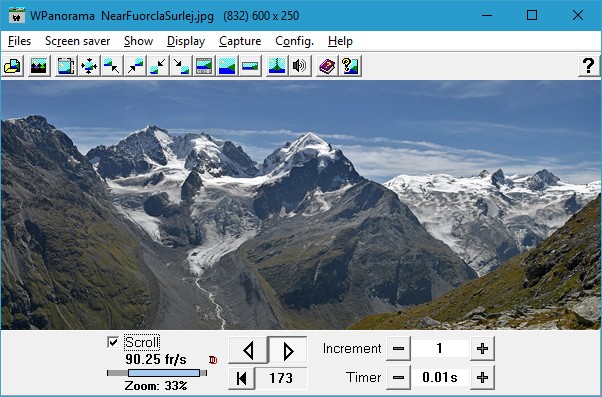Minimize the WPanorama window
This screenshot has height=397, width=602.
(x=487, y=16)
